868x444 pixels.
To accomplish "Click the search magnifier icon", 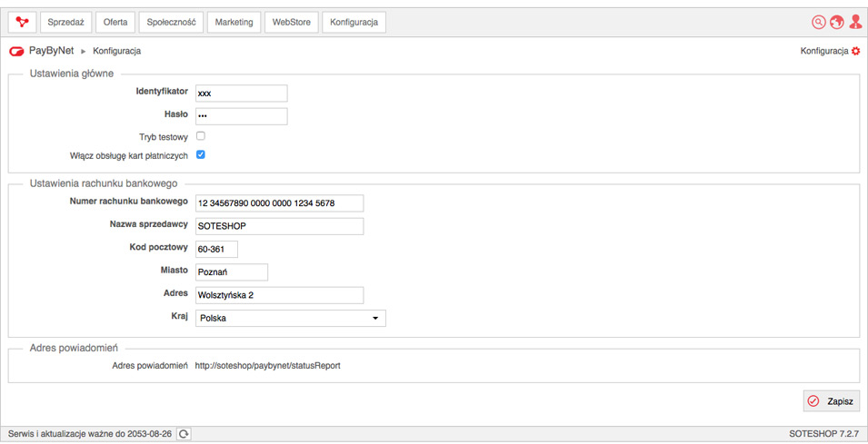I will click(x=818, y=22).
